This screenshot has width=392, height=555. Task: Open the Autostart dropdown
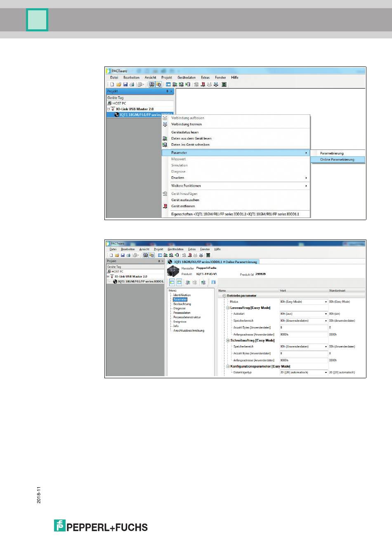tap(326, 314)
